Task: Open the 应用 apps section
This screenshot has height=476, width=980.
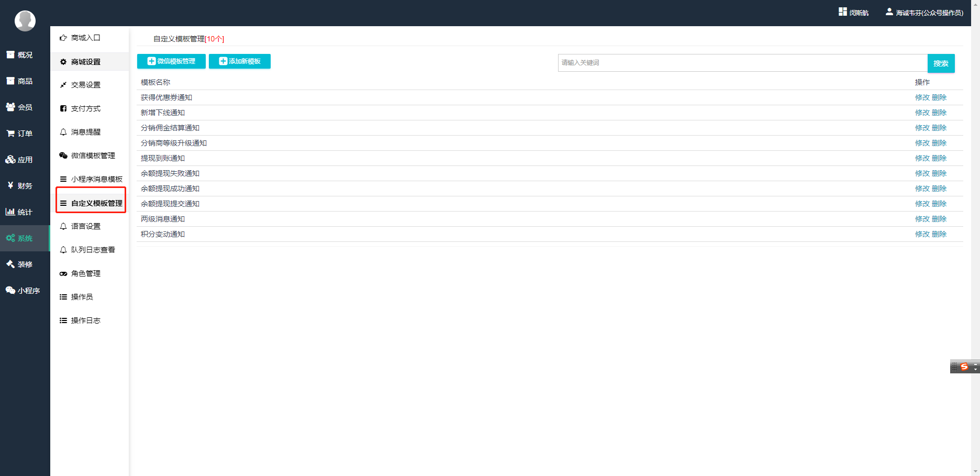Action: pos(19,160)
